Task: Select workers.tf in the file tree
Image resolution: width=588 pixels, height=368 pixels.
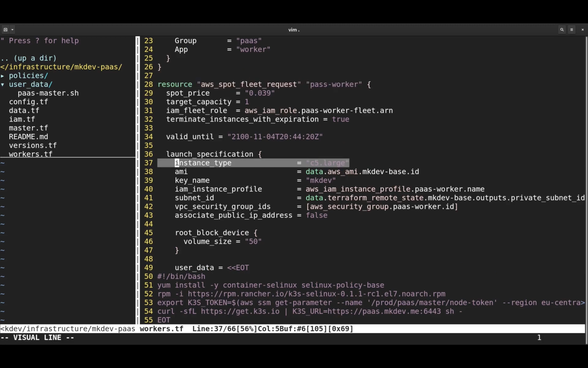Action: [31, 154]
